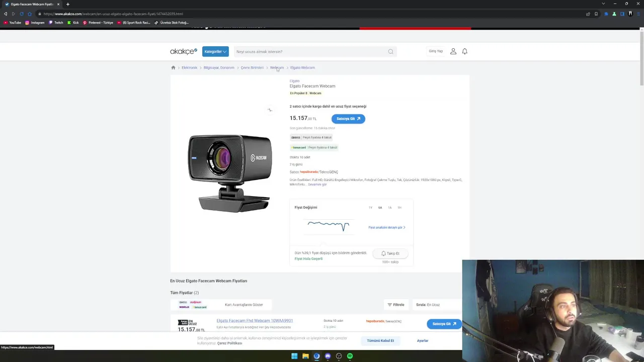Open the notifications bell icon
644x362 pixels.
tap(465, 51)
